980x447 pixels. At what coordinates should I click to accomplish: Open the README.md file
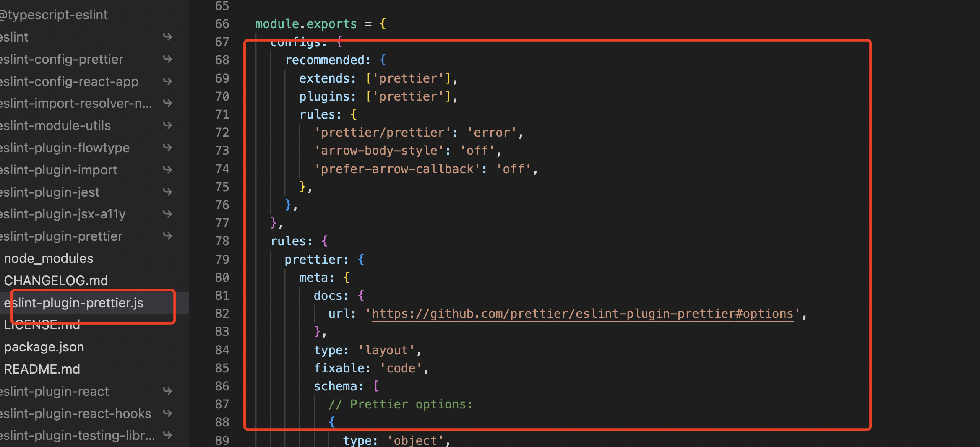(x=42, y=369)
